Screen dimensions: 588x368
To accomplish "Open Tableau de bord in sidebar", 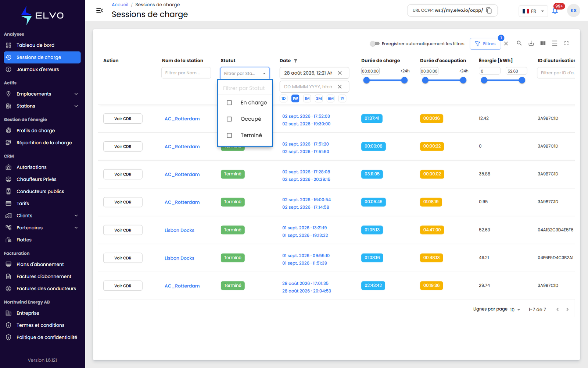I will (42, 45).
